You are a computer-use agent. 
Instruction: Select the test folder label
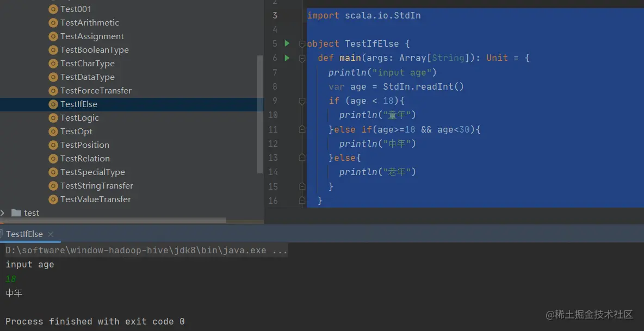[32, 213]
